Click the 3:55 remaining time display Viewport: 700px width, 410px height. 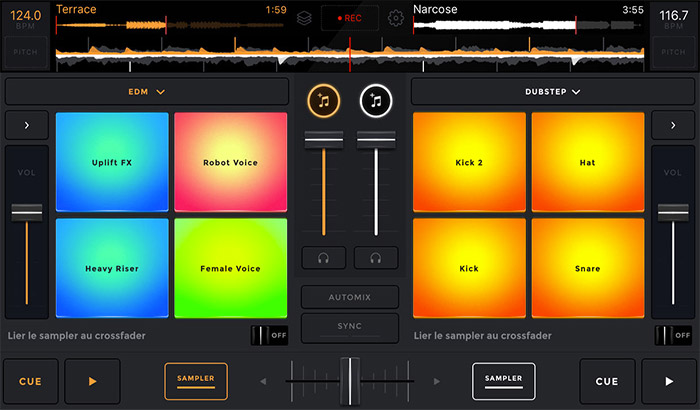pyautogui.click(x=633, y=10)
